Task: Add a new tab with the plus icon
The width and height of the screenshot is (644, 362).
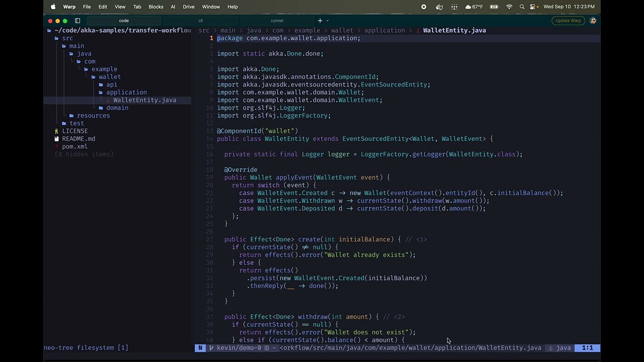Action: tap(319, 21)
